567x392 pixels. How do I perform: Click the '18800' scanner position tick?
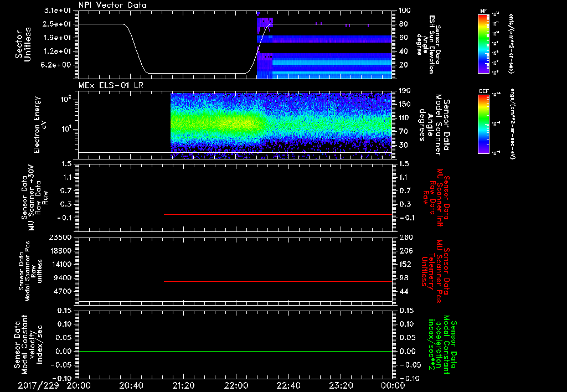click(61, 251)
